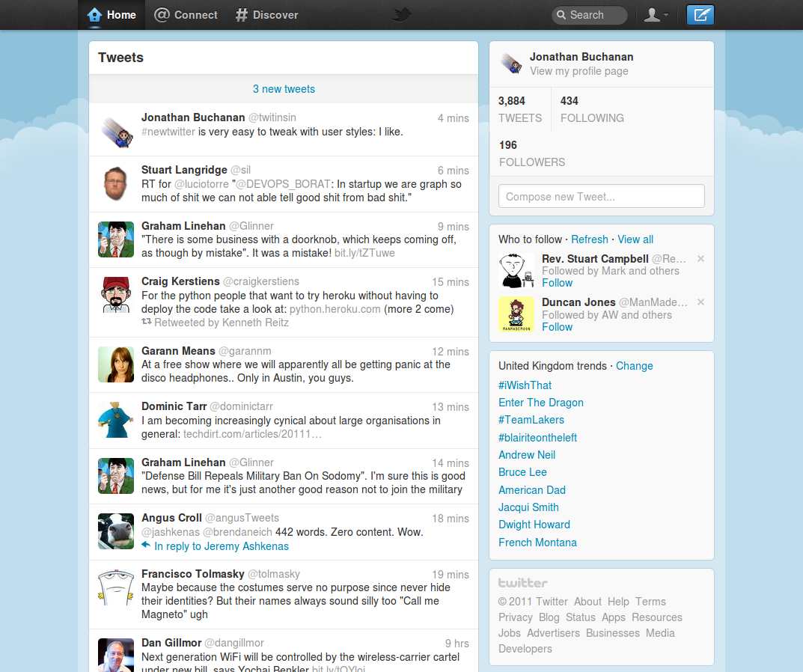The height and width of the screenshot is (672, 803).
Task: Click the Twitter bird logo in top bar
Action: (401, 14)
